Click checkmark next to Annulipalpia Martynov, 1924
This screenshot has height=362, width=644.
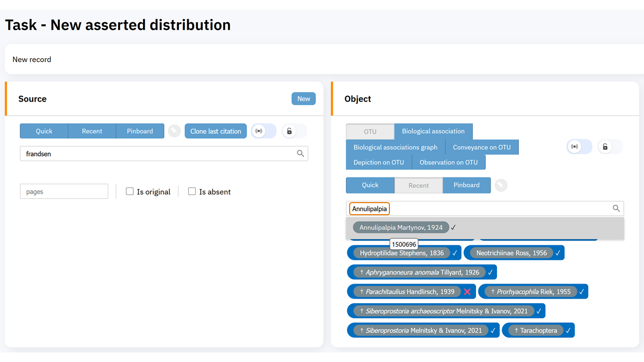point(453,228)
